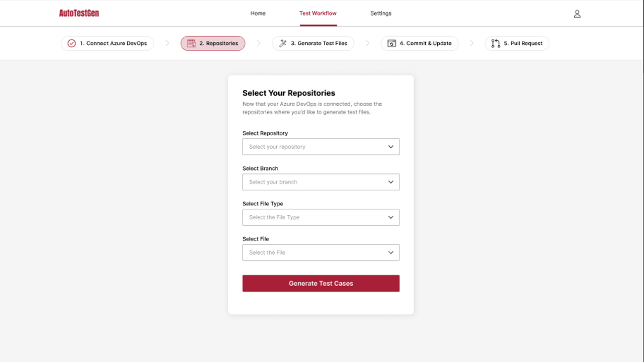Click the Pull Request branch icon
644x362 pixels.
click(x=496, y=43)
